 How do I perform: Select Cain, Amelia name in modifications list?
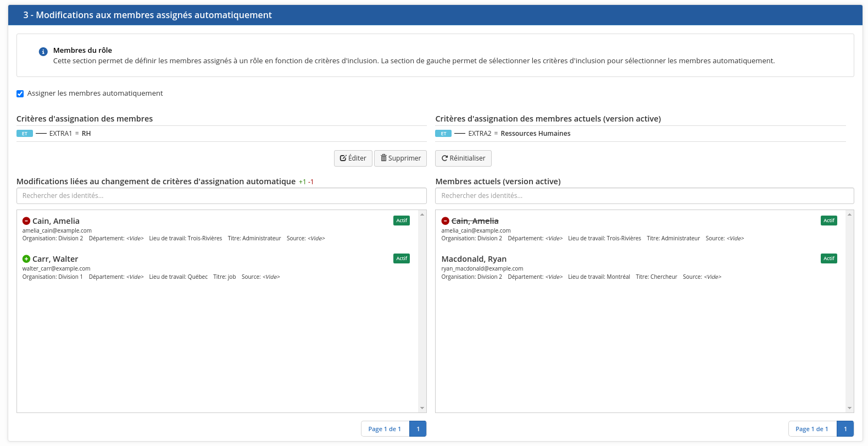(x=56, y=221)
